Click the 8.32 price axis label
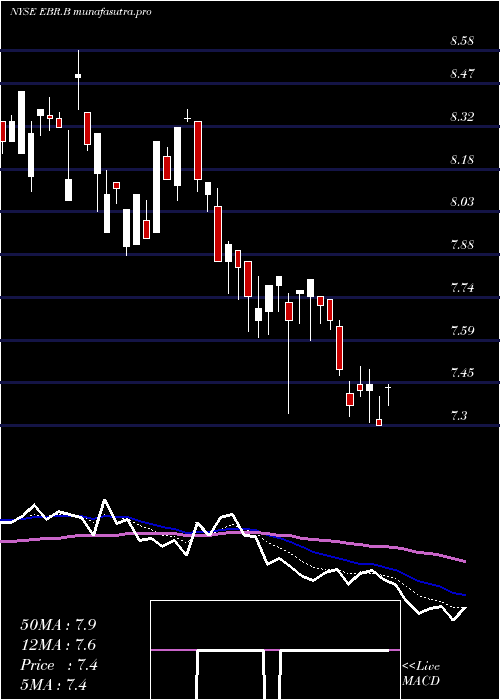This screenshot has height=700, width=500. click(x=462, y=117)
